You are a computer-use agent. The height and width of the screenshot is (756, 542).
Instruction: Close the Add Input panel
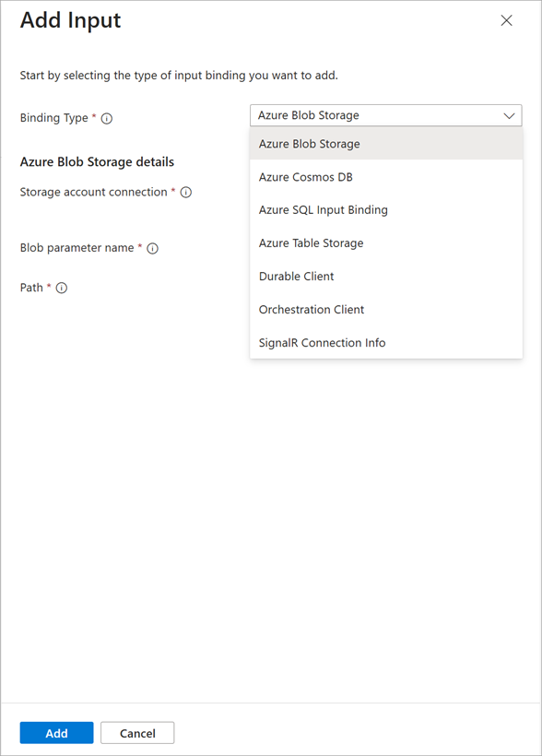coord(506,20)
